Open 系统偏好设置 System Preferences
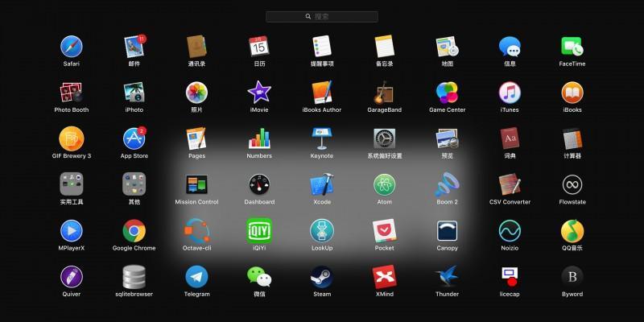644x322 pixels. 385,138
